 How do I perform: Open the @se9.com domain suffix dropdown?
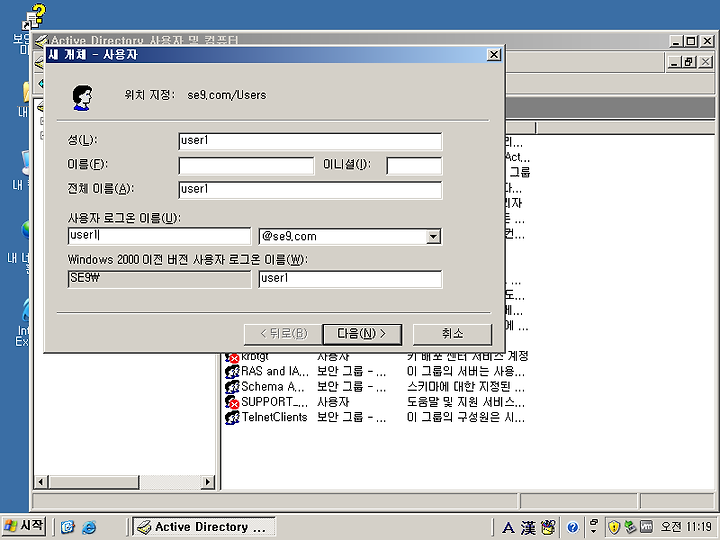pyautogui.click(x=433, y=236)
